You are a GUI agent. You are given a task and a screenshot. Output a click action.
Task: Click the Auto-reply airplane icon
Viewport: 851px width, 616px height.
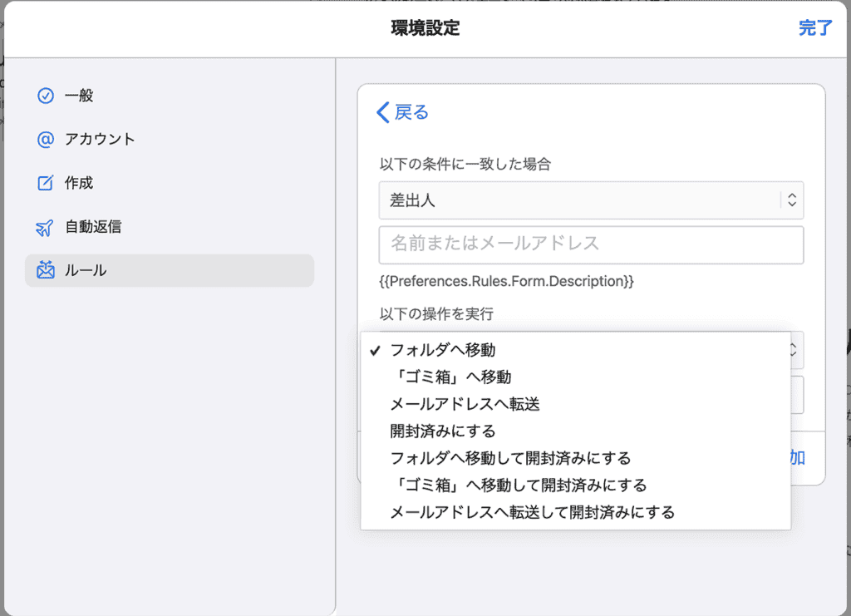(45, 228)
